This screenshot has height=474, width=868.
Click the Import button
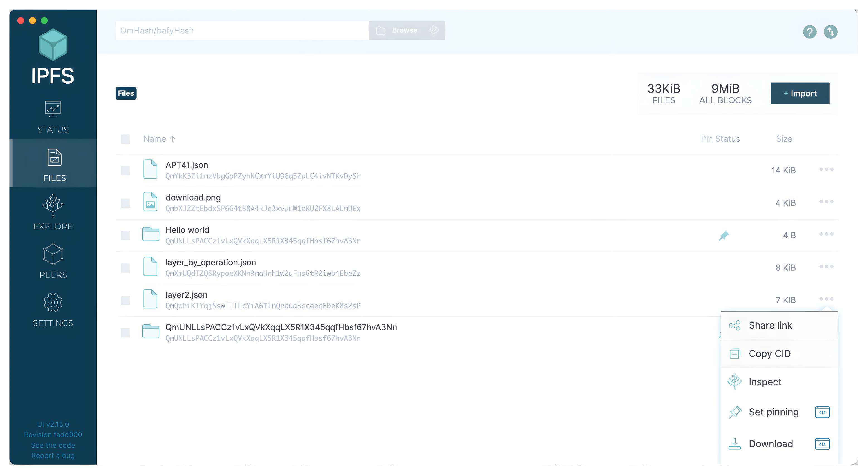(x=800, y=93)
